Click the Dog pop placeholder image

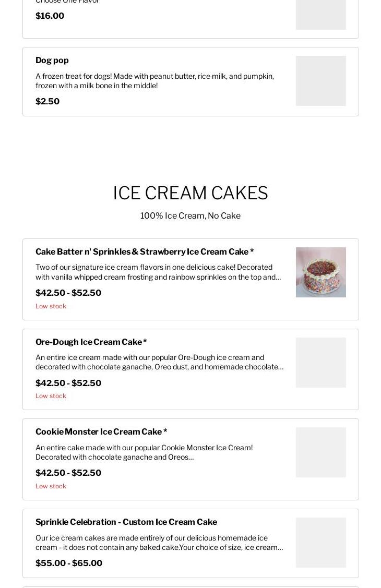coord(320,81)
